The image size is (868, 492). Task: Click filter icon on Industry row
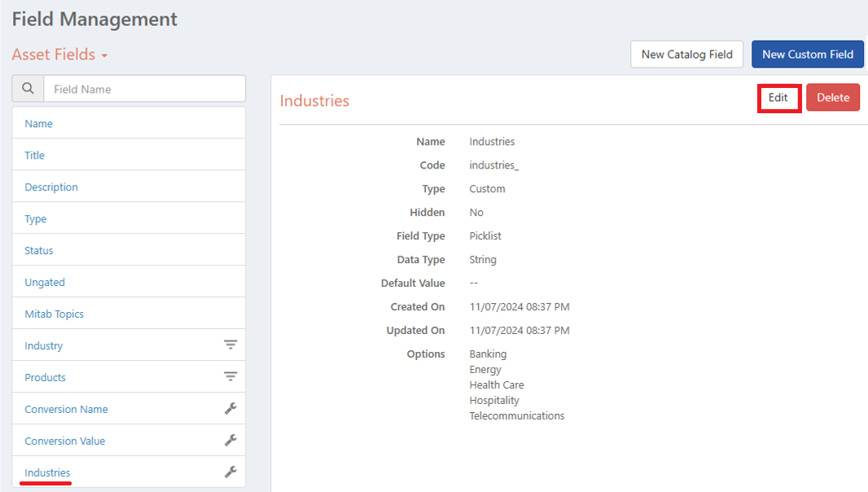[x=230, y=345]
